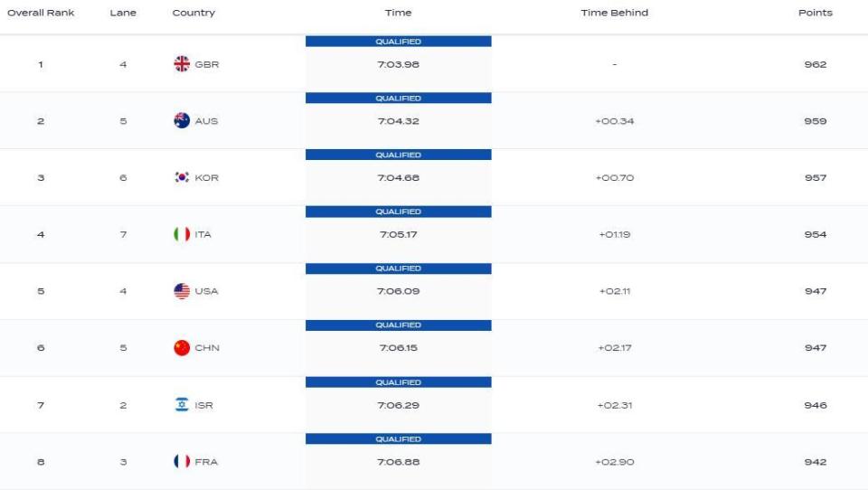Click the Australia flag icon
868x490 pixels.
(182, 121)
